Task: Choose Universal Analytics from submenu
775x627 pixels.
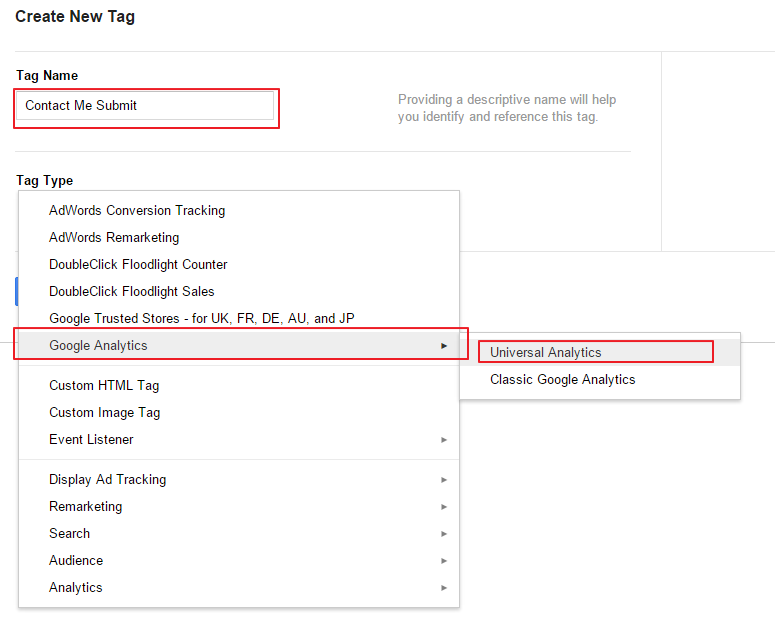Action: 600,352
